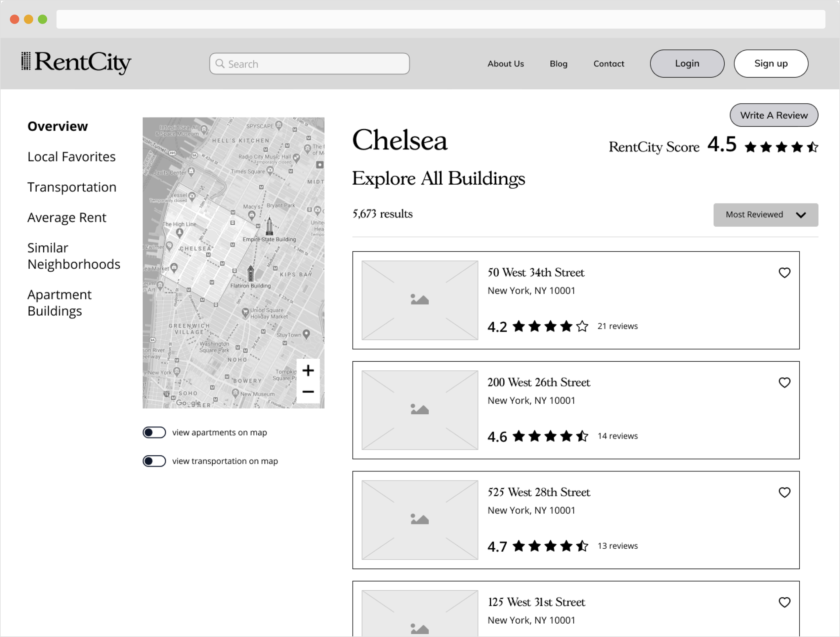Screen dimensions: 840x637
Task: Zoom in on map with plus icon
Action: click(x=308, y=370)
